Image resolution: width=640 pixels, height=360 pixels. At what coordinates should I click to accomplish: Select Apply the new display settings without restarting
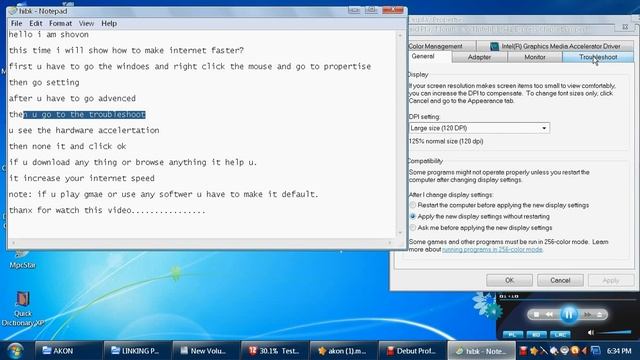coord(413,216)
